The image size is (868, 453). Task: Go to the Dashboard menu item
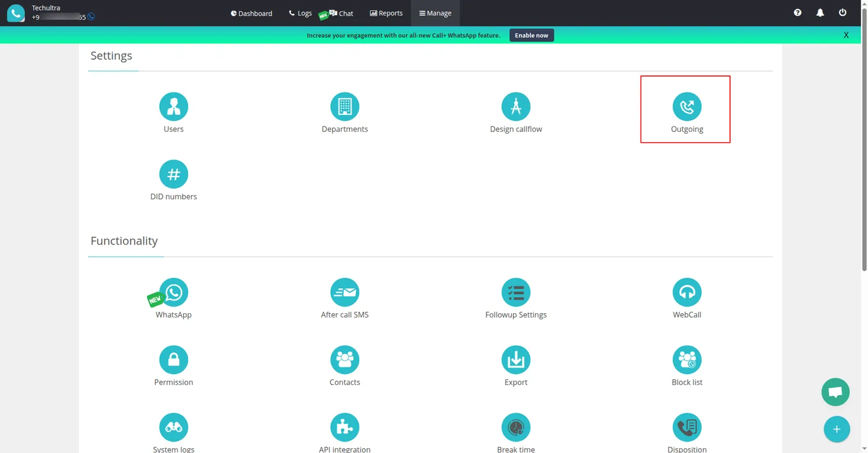pyautogui.click(x=251, y=13)
